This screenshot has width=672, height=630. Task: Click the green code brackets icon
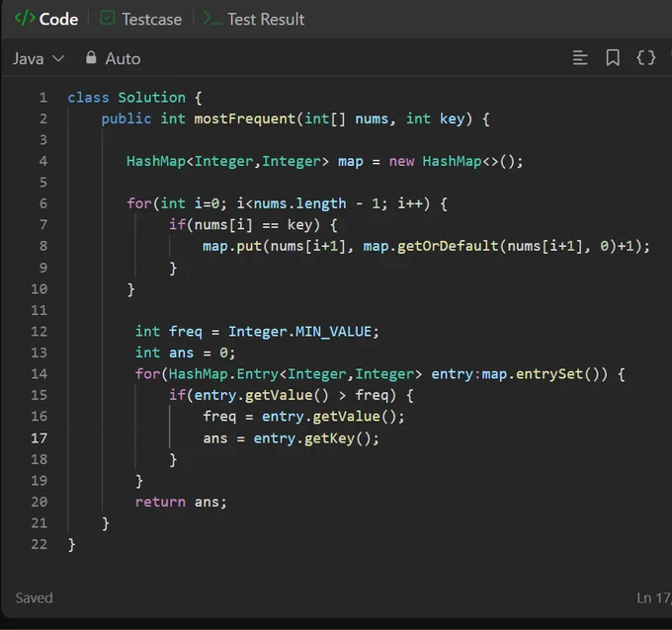tap(25, 19)
